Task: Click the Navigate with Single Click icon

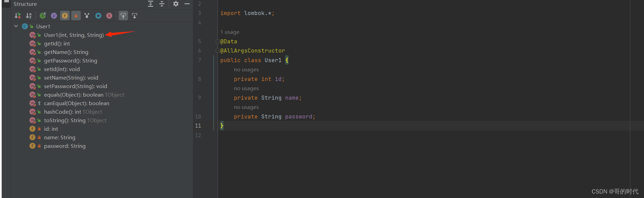Action: pyautogui.click(x=135, y=16)
